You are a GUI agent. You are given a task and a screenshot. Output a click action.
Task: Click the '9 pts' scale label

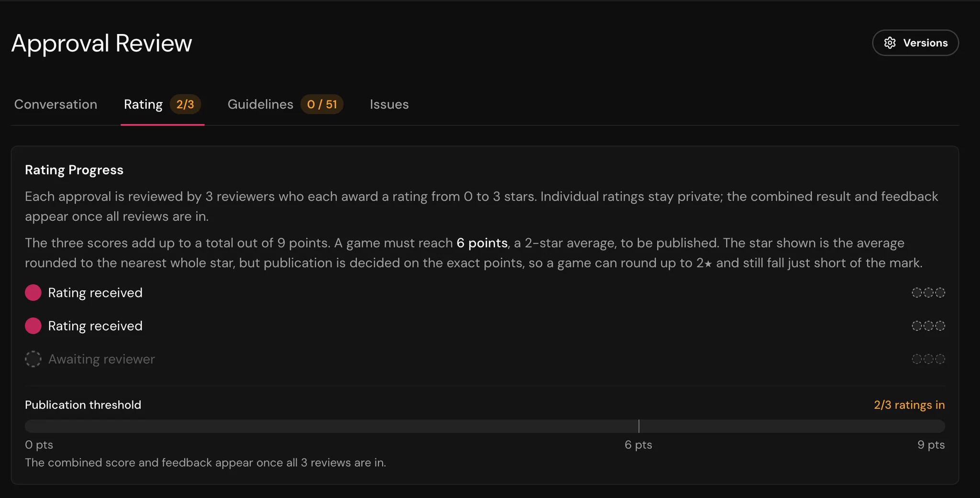pos(931,445)
